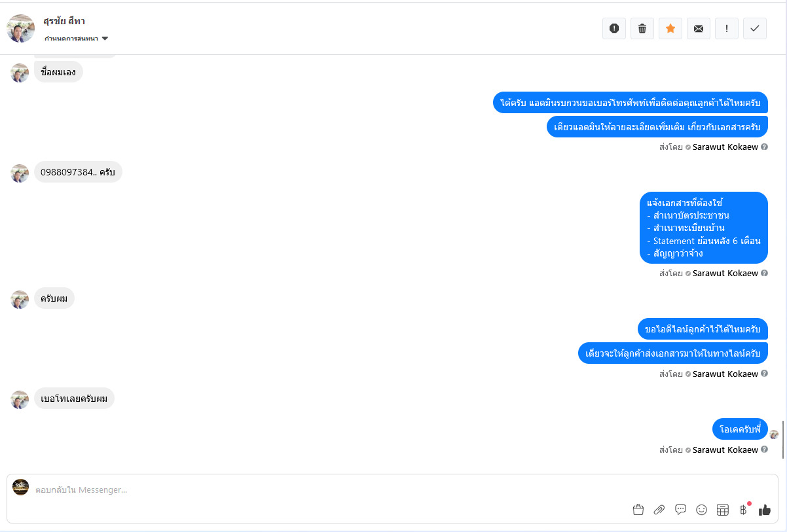Open the help icon beside the last Sarawut Kokaew

pyautogui.click(x=764, y=450)
